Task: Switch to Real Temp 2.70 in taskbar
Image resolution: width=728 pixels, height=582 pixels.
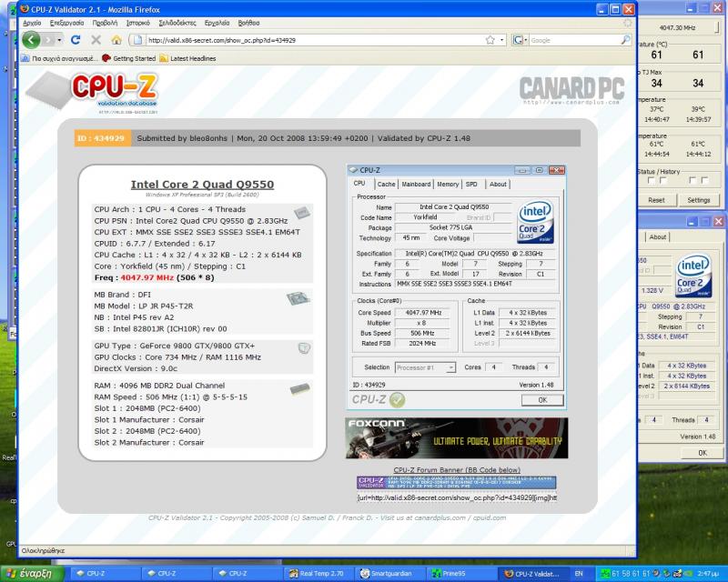Action: pyautogui.click(x=318, y=574)
